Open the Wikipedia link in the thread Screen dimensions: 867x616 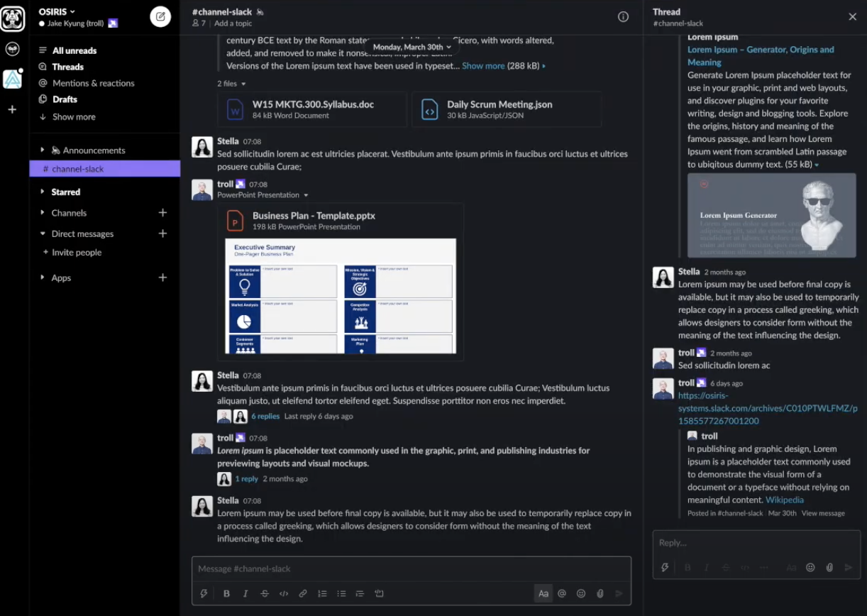tap(785, 500)
